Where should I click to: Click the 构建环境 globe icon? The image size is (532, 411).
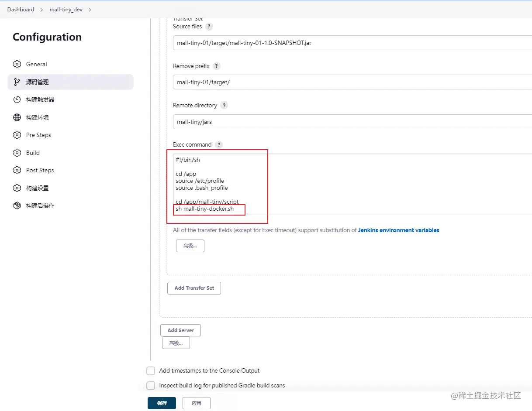(17, 117)
